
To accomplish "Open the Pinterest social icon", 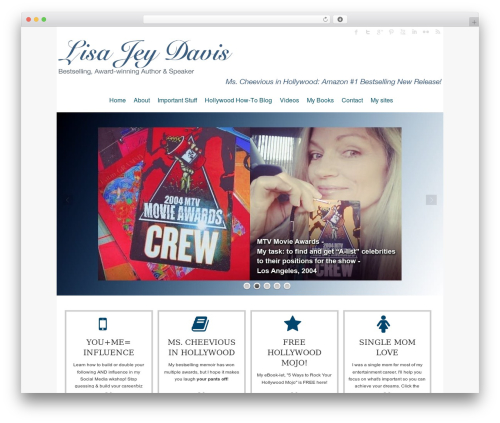I will pyautogui.click(x=391, y=32).
